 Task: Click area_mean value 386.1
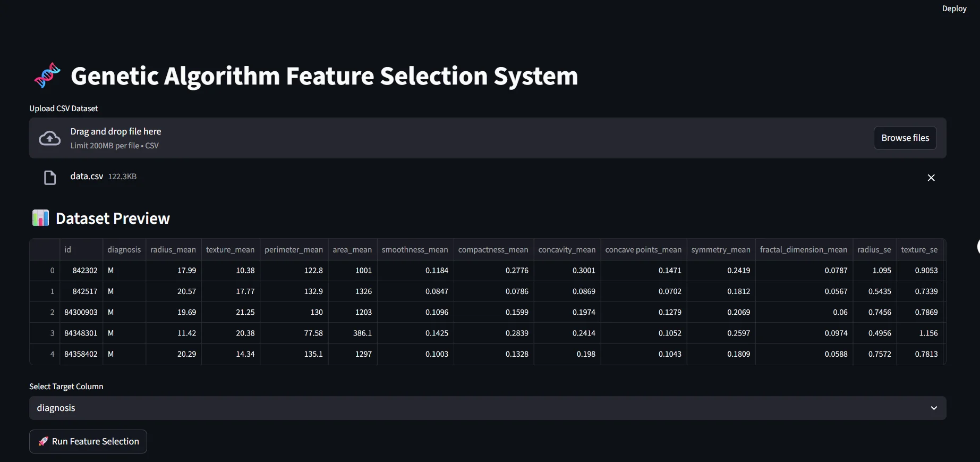click(353, 333)
